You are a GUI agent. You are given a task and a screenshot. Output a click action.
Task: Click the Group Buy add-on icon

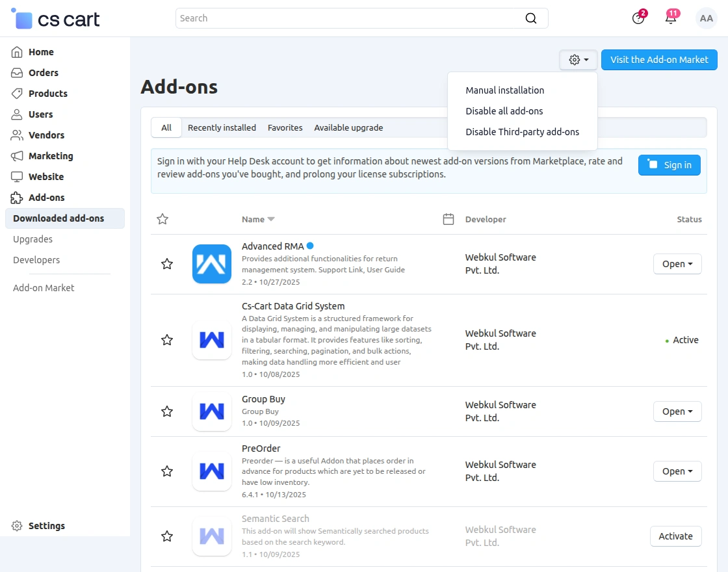[212, 411]
